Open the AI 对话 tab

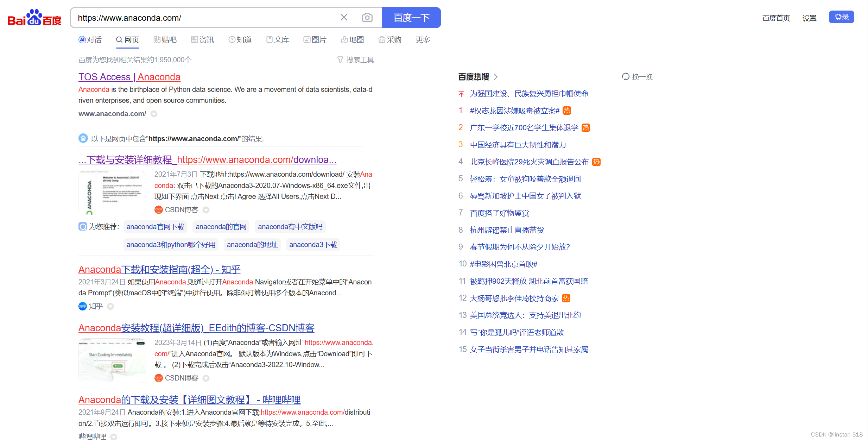pos(90,40)
